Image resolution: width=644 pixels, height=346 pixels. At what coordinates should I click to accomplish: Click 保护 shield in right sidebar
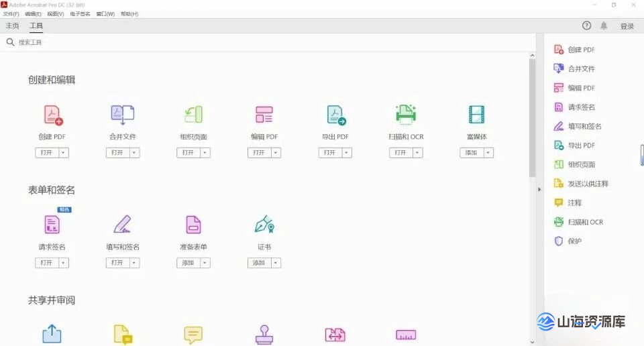(568, 241)
